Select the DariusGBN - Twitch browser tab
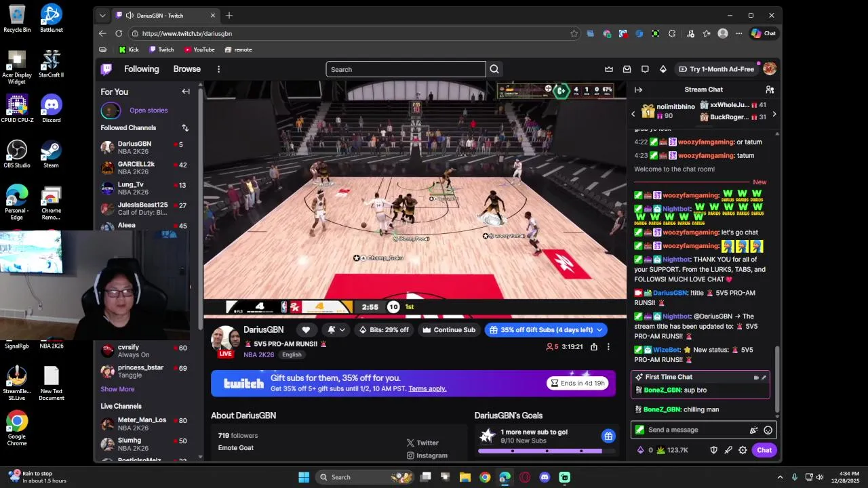Image resolution: width=868 pixels, height=488 pixels. click(x=166, y=16)
